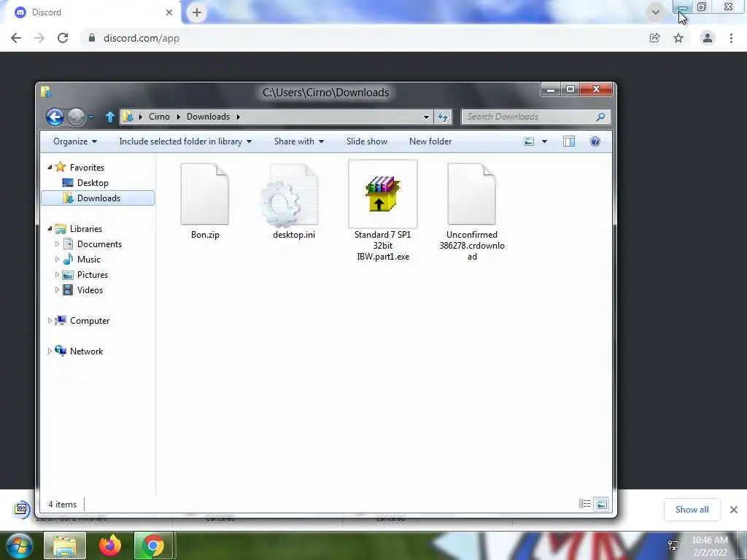Open Include selected folder in library menu
747x560 pixels.
click(185, 141)
